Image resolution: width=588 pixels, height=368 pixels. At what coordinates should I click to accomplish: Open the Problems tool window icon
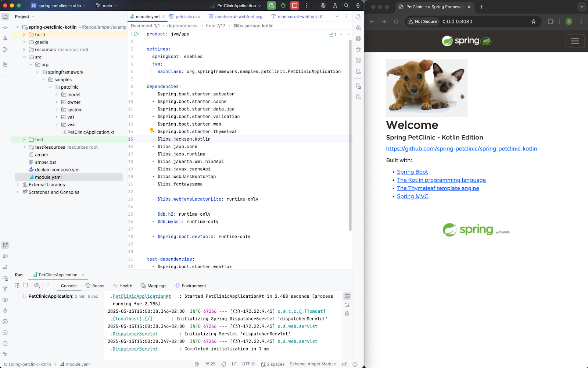pos(5,343)
